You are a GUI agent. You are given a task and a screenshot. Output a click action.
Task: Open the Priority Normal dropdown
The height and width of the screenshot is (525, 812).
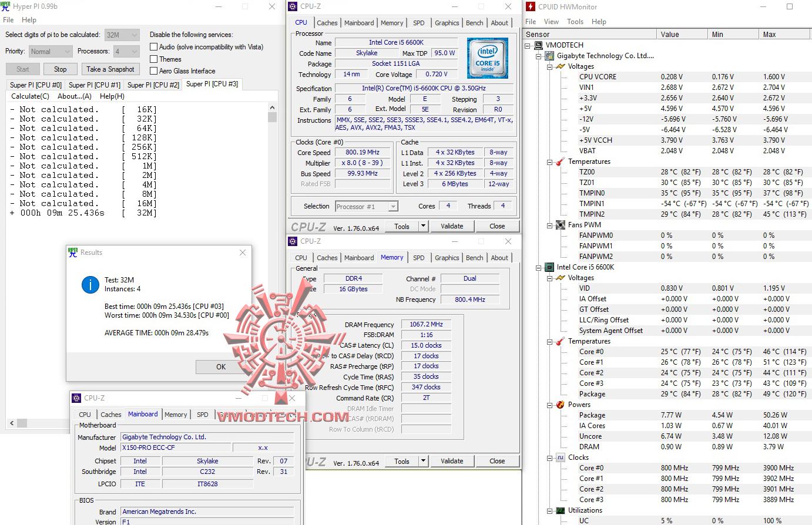tap(51, 52)
